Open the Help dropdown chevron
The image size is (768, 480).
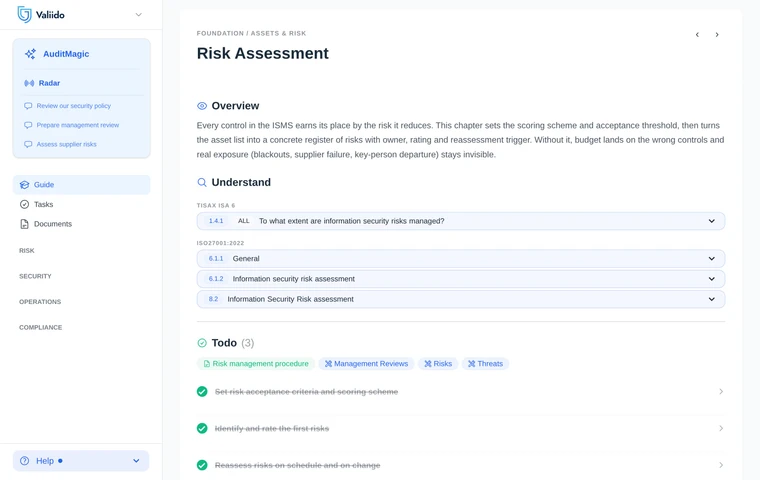tap(136, 461)
